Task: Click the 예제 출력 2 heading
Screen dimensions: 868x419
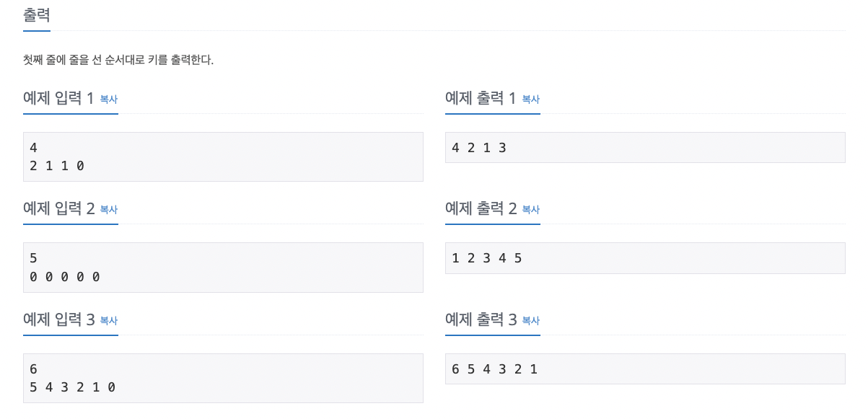Action: click(x=481, y=209)
